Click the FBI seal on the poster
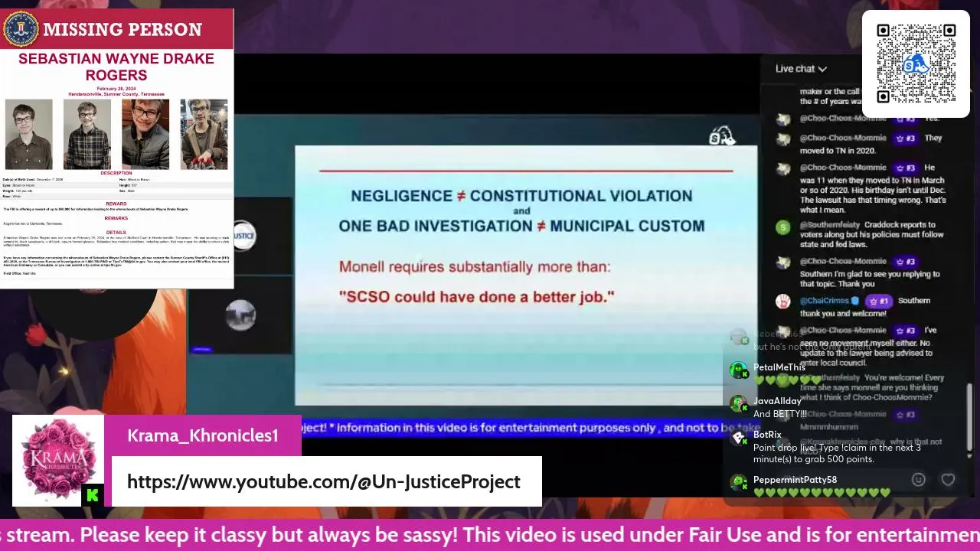 [21, 29]
